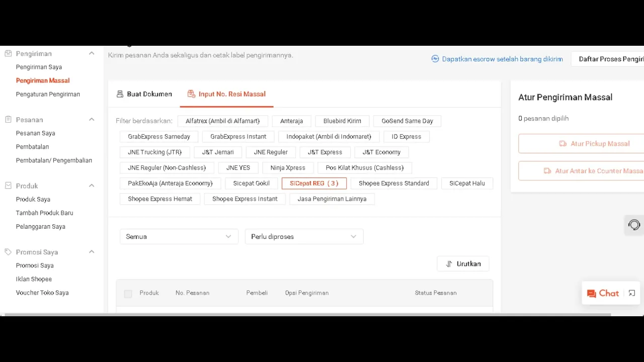Viewport: 644px width, 362px height.
Task: Filter by ID Express
Action: point(407,137)
